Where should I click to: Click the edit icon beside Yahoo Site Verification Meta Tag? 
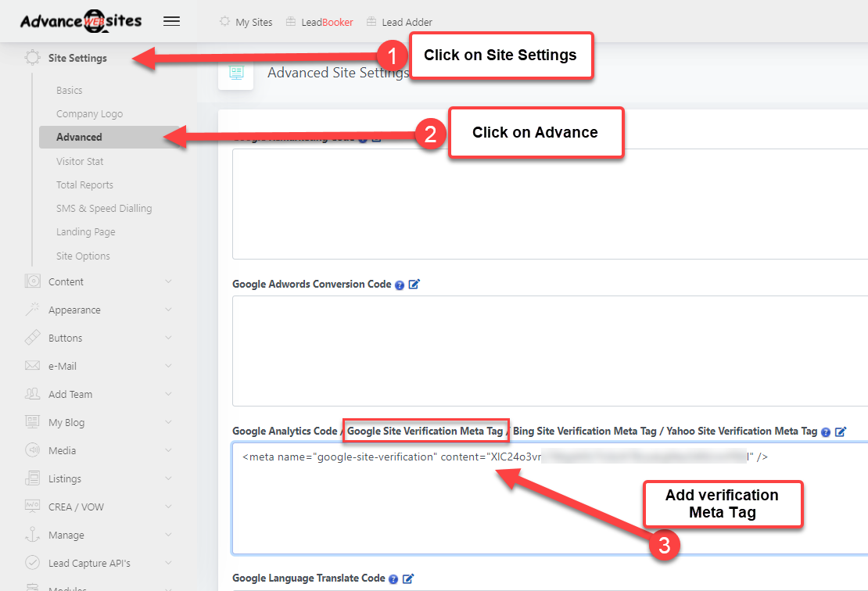click(x=841, y=432)
